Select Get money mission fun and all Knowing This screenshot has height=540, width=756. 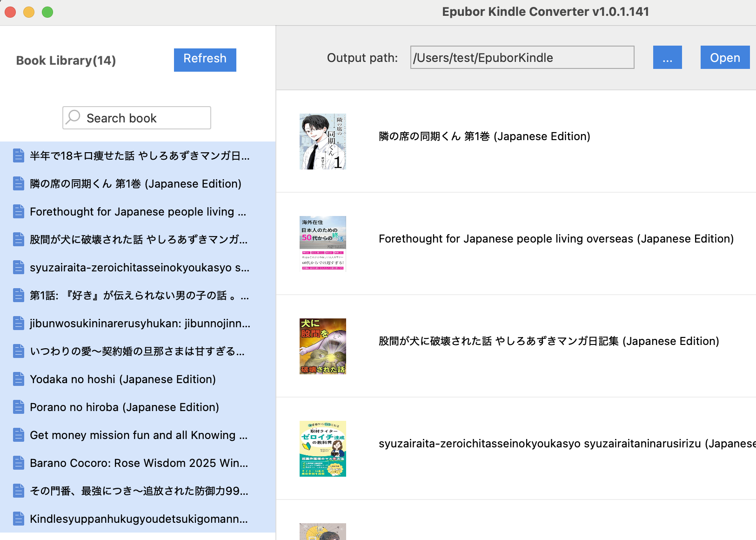pyautogui.click(x=138, y=435)
